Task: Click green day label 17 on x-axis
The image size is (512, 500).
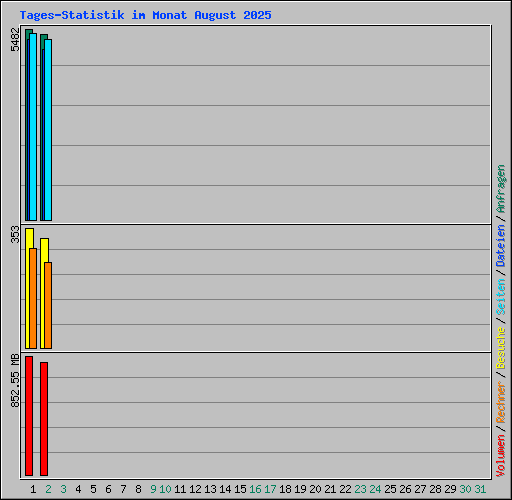Action: [270, 489]
